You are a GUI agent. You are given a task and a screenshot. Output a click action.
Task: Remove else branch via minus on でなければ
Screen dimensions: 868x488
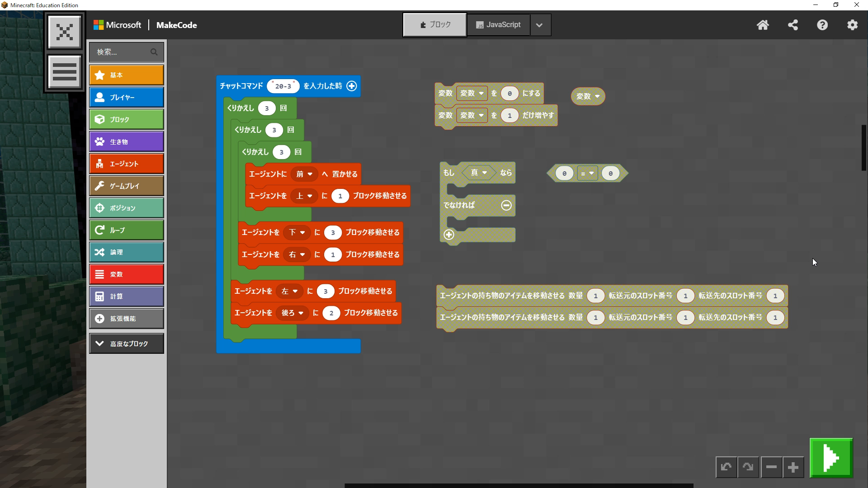pos(506,205)
